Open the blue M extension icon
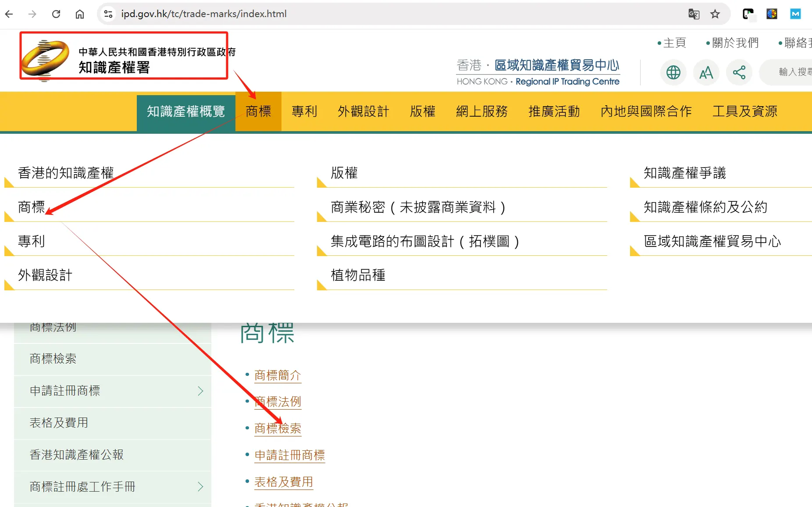 [x=795, y=14]
